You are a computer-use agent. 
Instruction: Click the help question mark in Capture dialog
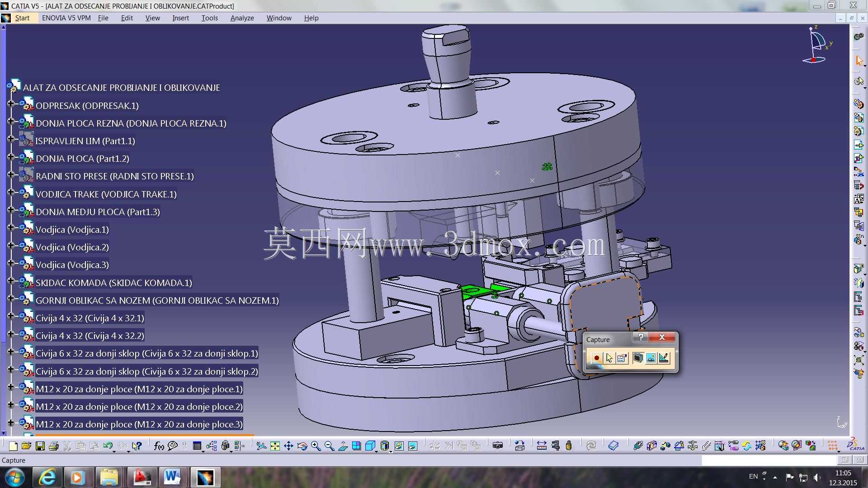point(641,337)
